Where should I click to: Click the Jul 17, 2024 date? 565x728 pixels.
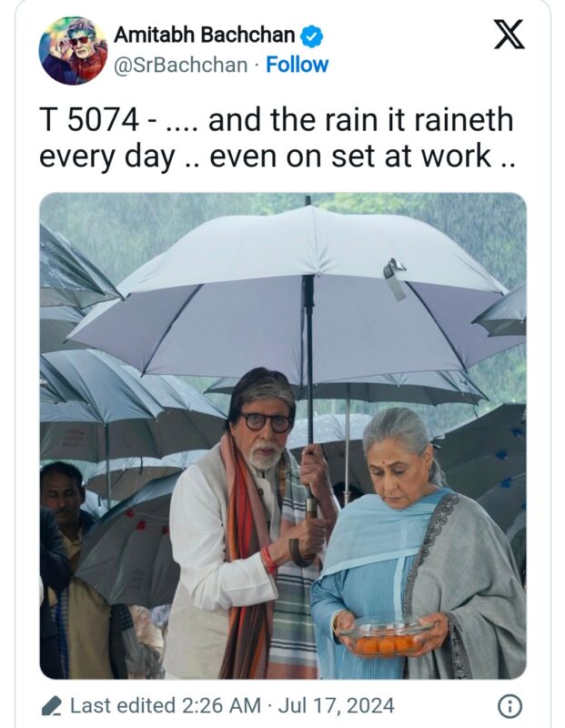pos(336,706)
